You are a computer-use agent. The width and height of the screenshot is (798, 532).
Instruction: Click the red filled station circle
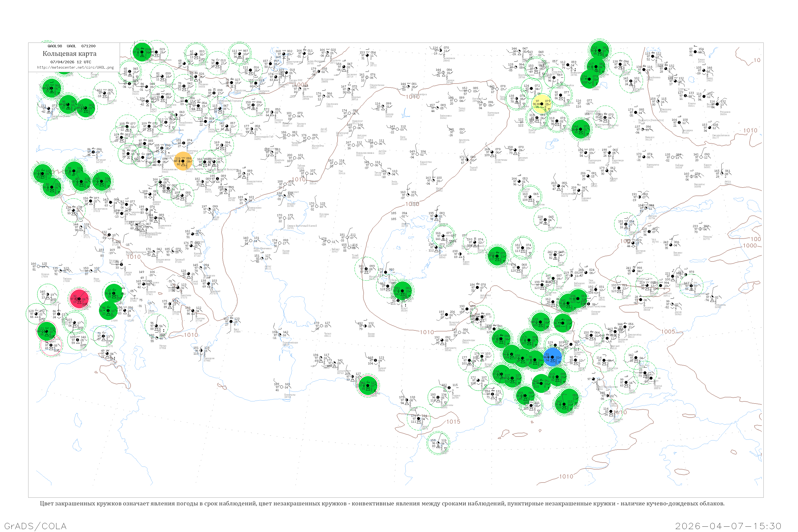point(79,299)
